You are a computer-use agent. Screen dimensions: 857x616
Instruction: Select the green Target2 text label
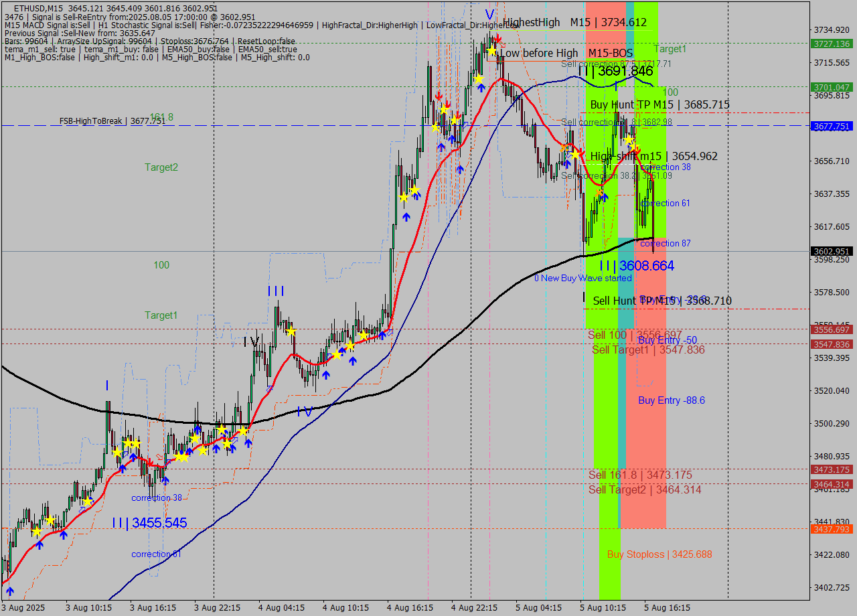point(161,167)
